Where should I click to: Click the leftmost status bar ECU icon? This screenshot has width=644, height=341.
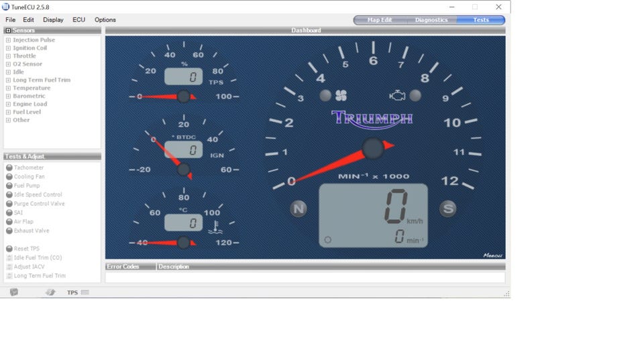click(x=14, y=293)
